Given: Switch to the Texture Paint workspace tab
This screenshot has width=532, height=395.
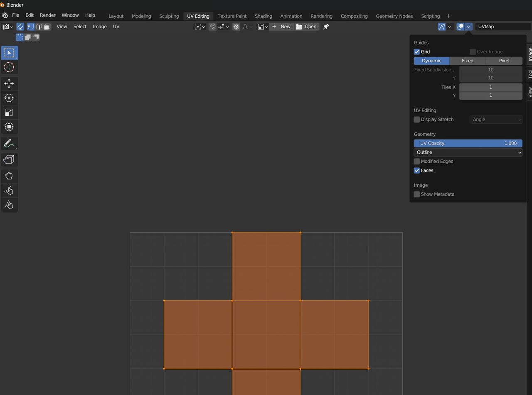Looking at the screenshot, I should pos(232,16).
